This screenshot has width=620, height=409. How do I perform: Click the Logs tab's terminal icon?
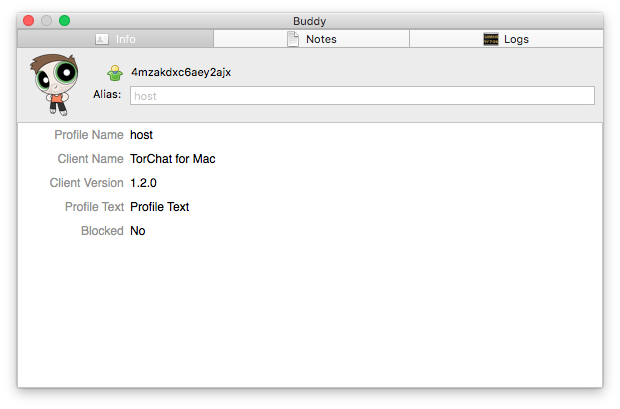pos(491,39)
